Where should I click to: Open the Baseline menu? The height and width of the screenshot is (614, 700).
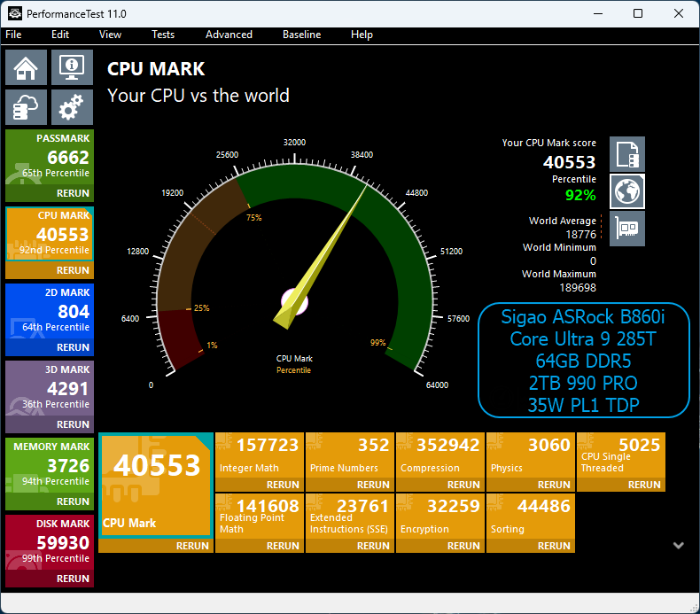click(301, 35)
